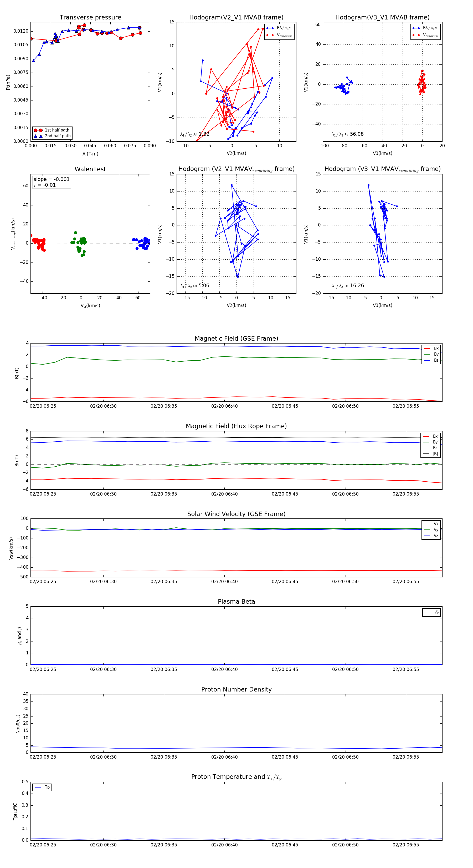Viewport: 473px width, 868px height.
Task: Click the "Hodogram (V2_V1 MVAV remaining frame)" title
Action: (236, 169)
